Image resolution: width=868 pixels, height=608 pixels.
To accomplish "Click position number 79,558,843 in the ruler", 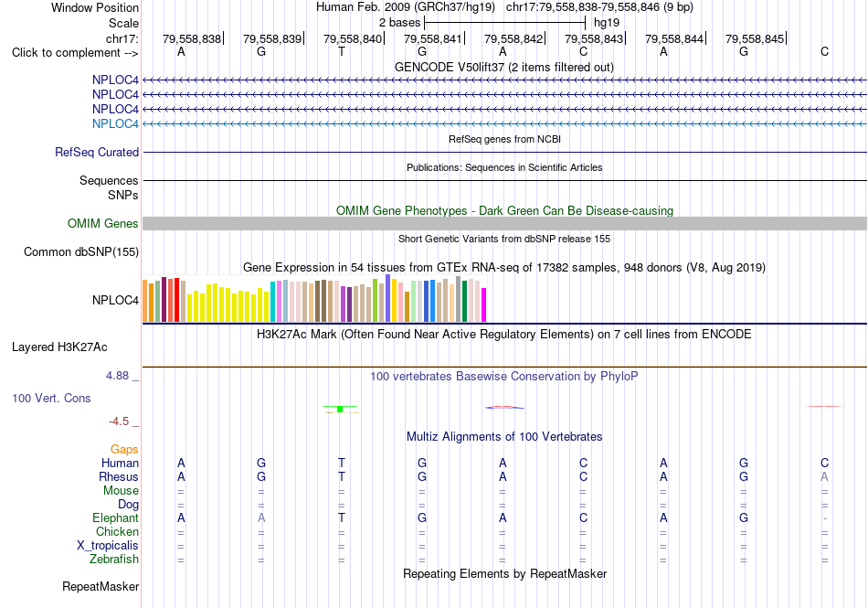I will click(x=594, y=38).
